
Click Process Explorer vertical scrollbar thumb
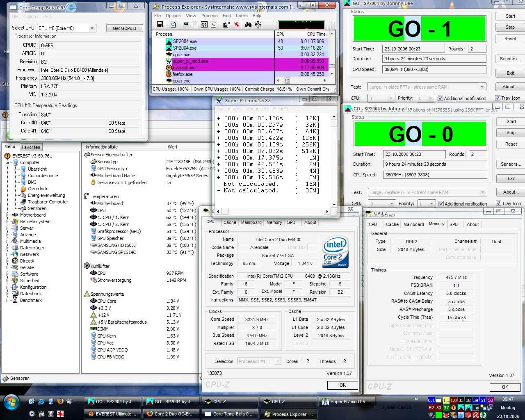point(332,66)
